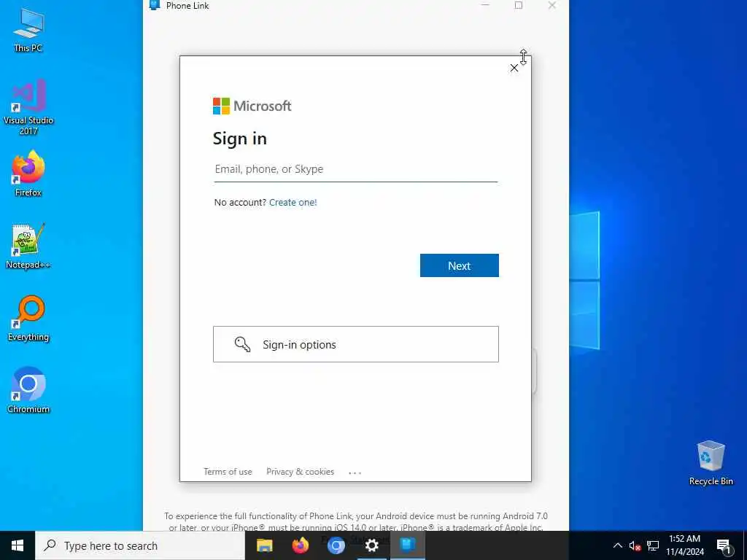Open Chromium from the taskbar
Image resolution: width=747 pixels, height=560 pixels.
[336, 545]
